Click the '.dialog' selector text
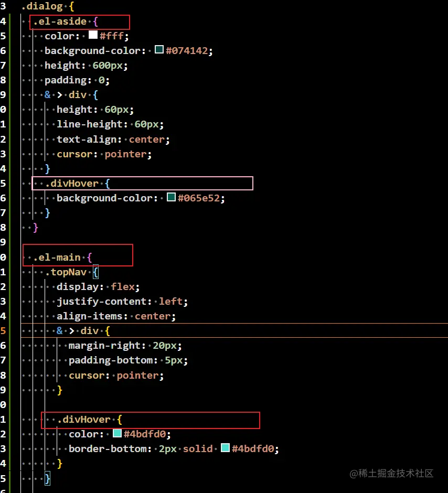Viewport: 448px width, 493px height. point(42,6)
